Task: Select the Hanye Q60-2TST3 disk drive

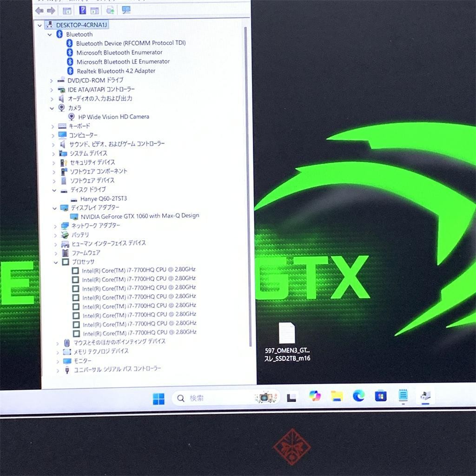Action: (x=104, y=199)
